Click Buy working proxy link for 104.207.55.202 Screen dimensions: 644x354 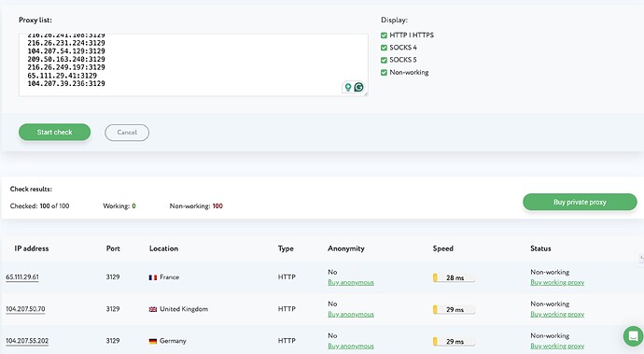click(557, 347)
